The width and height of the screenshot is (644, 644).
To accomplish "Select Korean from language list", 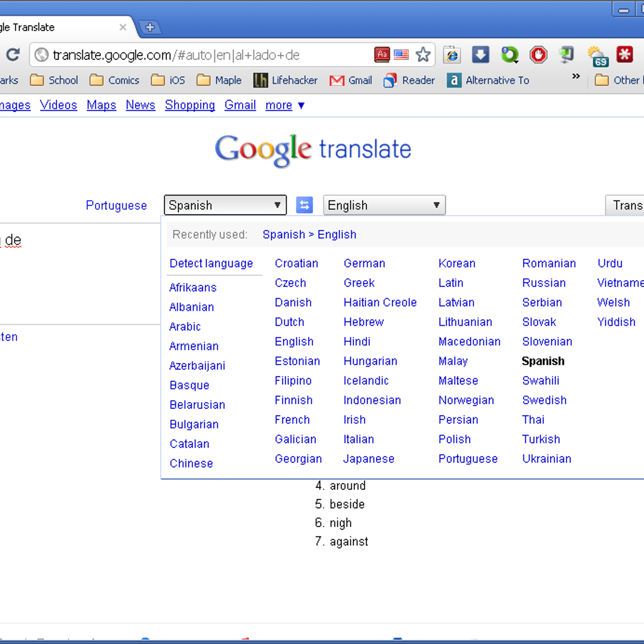I will (457, 263).
